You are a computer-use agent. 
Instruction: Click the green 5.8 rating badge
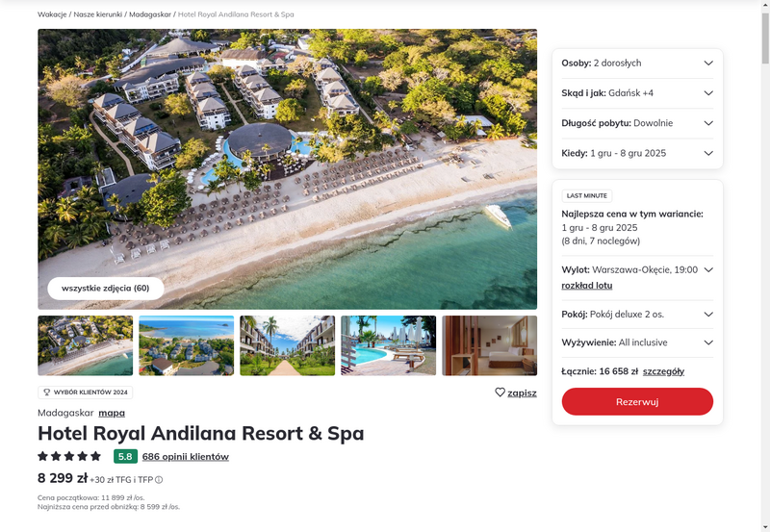[x=125, y=456]
